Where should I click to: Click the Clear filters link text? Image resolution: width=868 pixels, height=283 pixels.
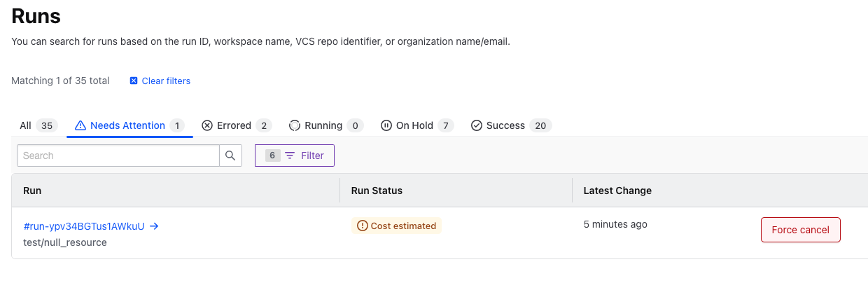[x=166, y=81]
